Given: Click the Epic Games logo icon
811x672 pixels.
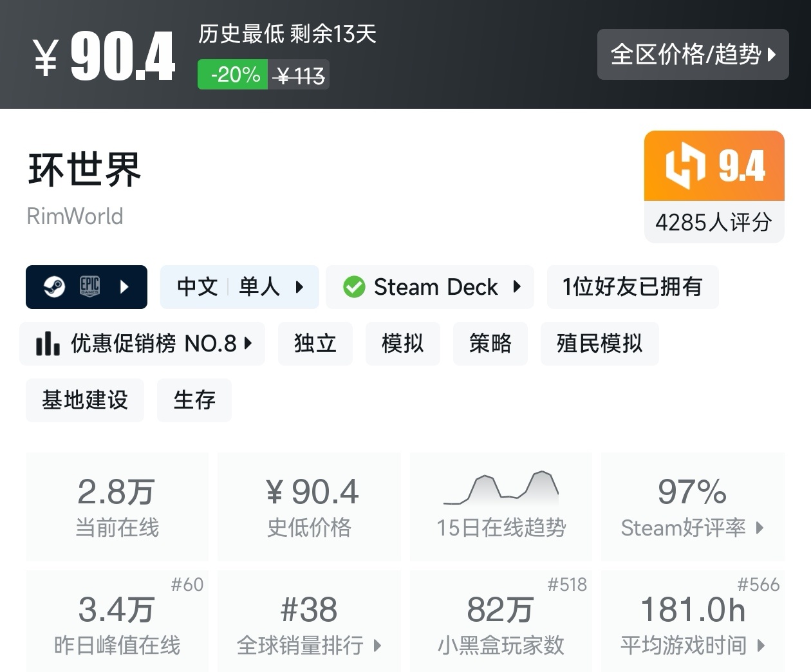Looking at the screenshot, I should coord(89,286).
